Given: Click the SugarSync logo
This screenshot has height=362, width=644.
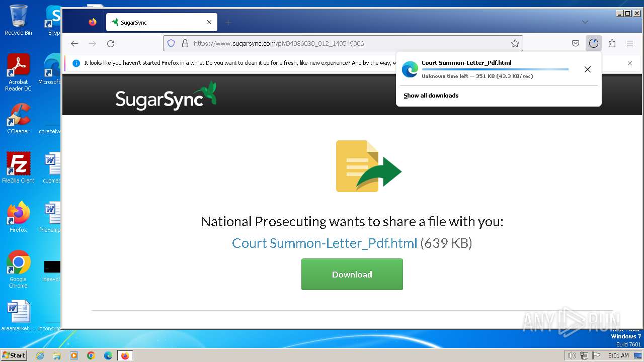Looking at the screenshot, I should tap(166, 96).
